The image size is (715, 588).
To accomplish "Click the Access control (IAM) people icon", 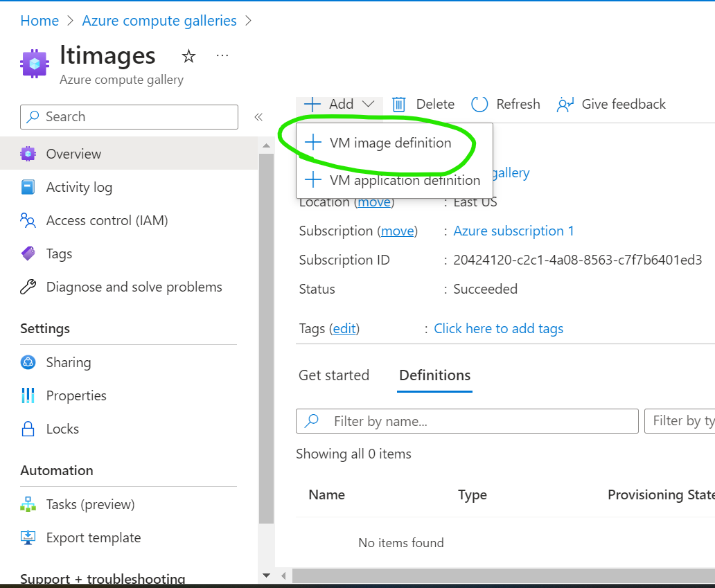I will click(x=28, y=221).
